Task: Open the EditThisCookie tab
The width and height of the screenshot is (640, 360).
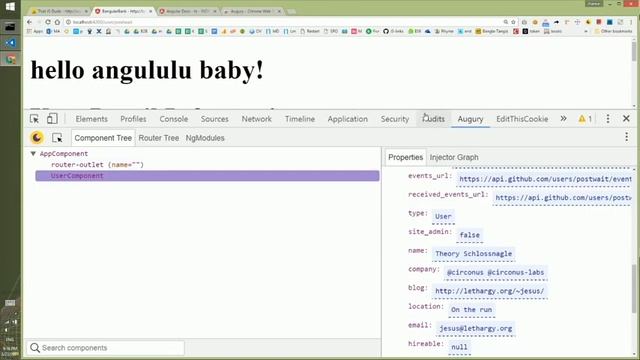Action: click(x=522, y=119)
